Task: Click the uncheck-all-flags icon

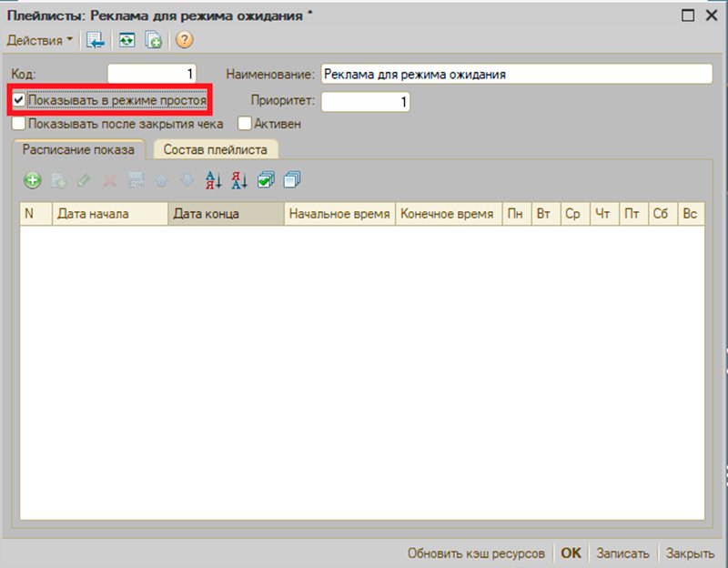Action: (292, 179)
